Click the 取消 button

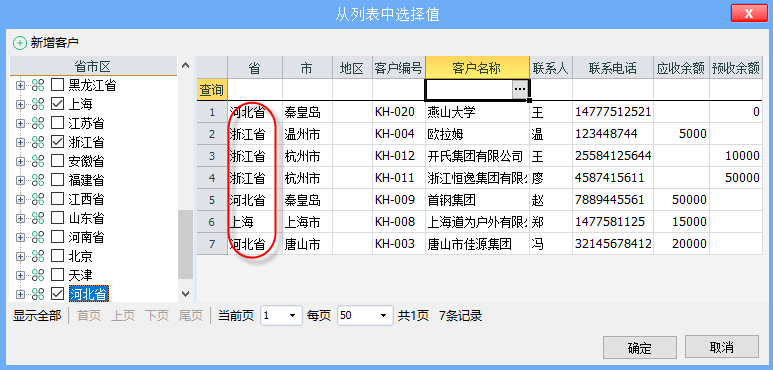[x=722, y=347]
